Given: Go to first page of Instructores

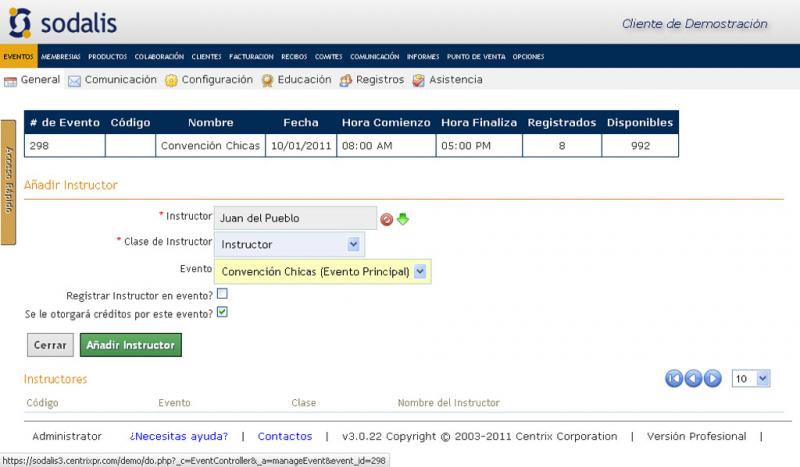Looking at the screenshot, I should pyautogui.click(x=674, y=378).
